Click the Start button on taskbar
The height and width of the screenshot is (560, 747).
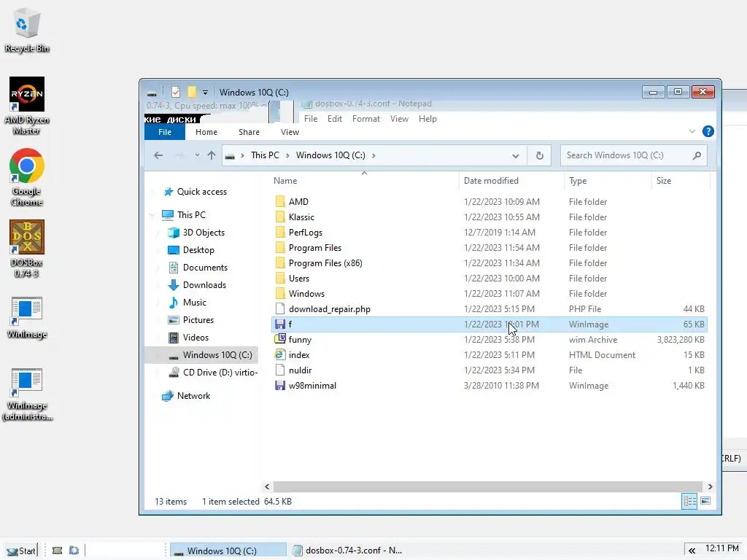pyautogui.click(x=21, y=551)
